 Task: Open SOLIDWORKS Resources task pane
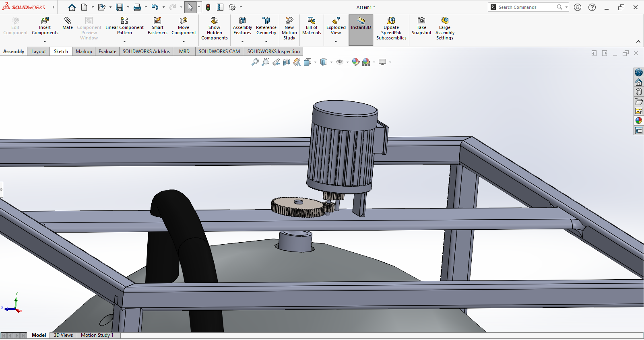point(639,82)
